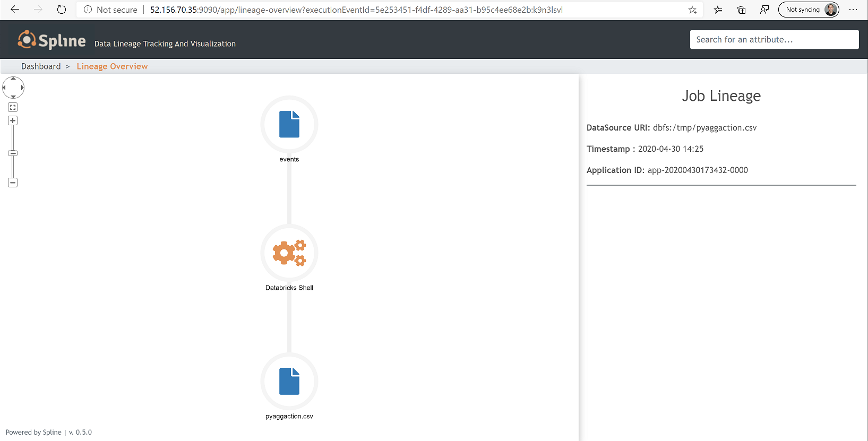Open the browser Favorites list
The image size is (868, 441).
click(x=718, y=10)
